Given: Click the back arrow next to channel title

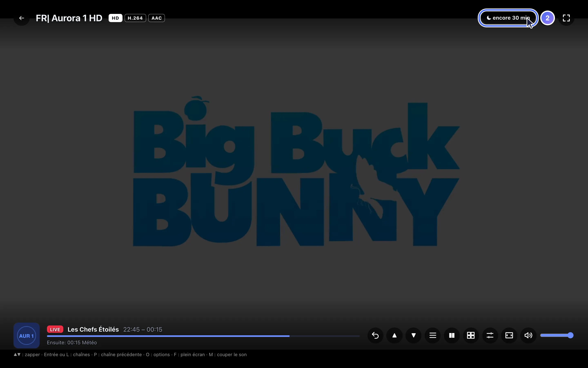Looking at the screenshot, I should [x=22, y=18].
